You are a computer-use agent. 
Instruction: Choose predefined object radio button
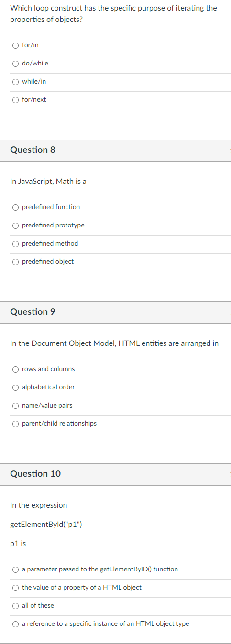tap(16, 262)
